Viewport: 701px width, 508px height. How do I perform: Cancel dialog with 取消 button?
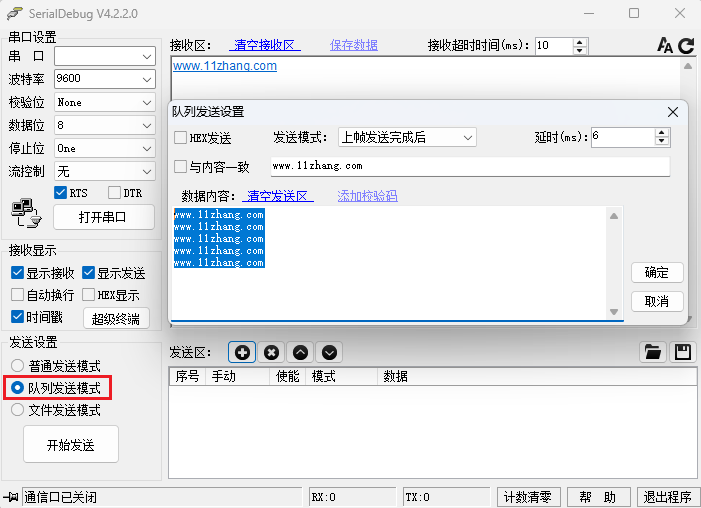657,301
